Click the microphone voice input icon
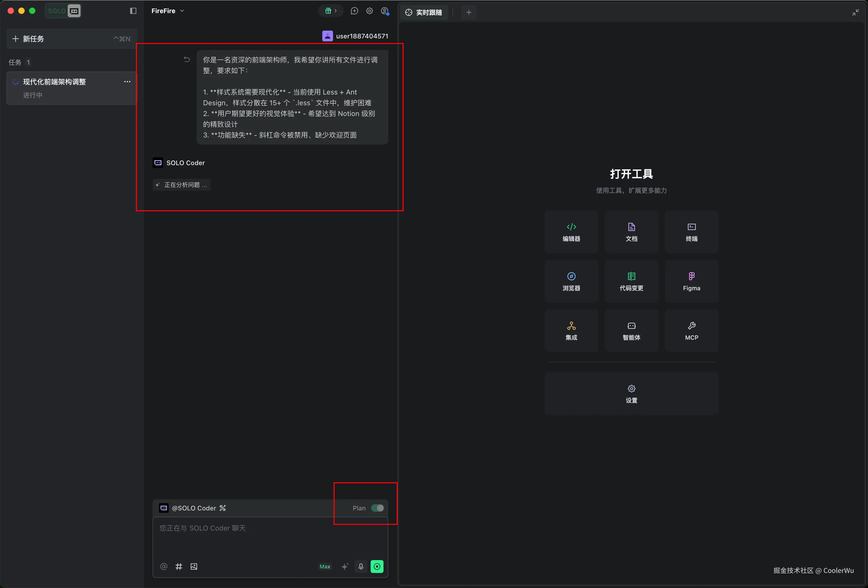 (x=361, y=566)
